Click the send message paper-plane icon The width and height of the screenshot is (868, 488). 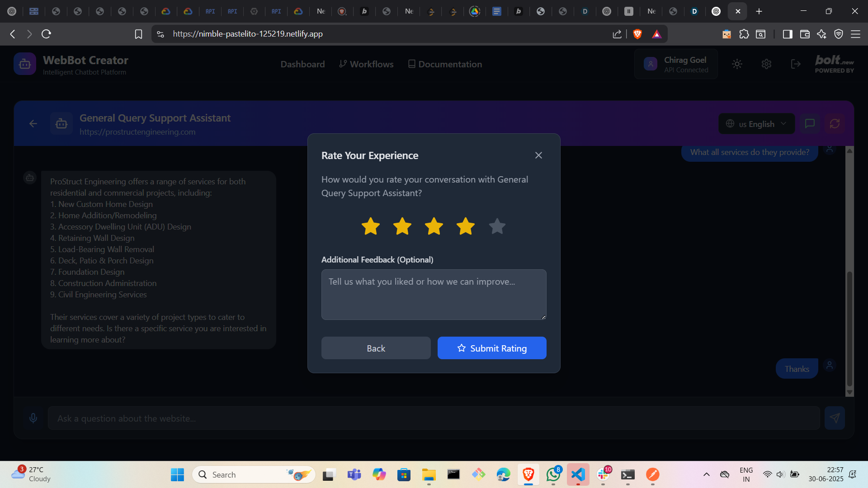click(835, 418)
